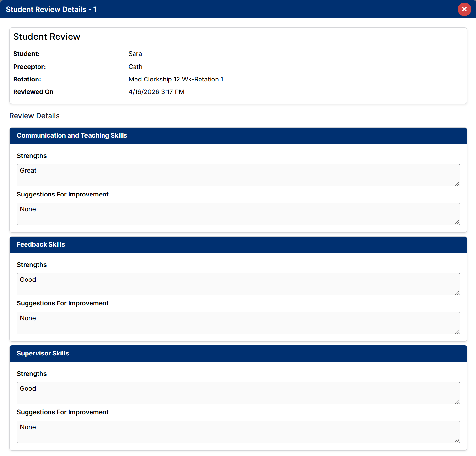The image size is (476, 456).
Task: Click inside the Communication Strengths text box
Action: (x=238, y=175)
